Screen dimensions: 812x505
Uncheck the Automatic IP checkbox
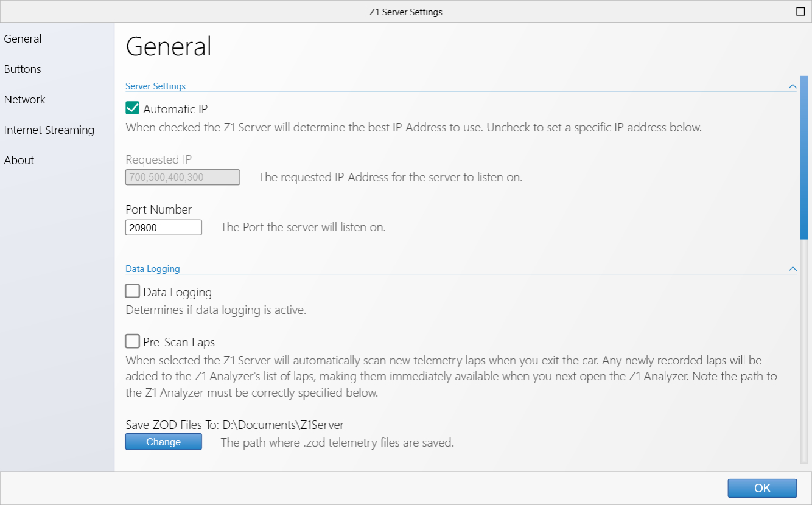[x=133, y=108]
